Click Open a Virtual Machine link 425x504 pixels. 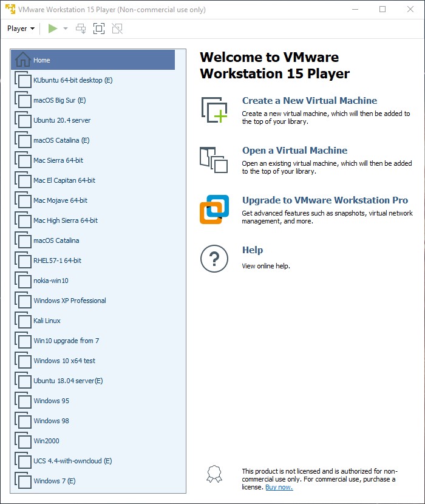point(294,151)
